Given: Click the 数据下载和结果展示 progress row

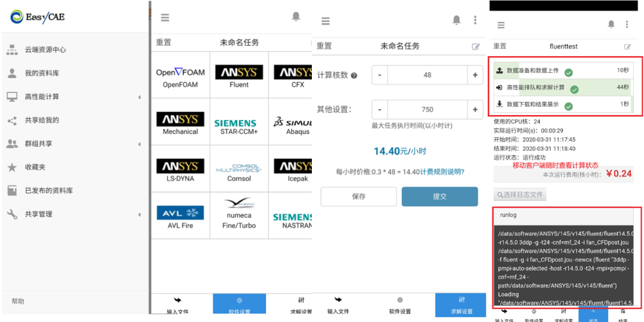Looking at the screenshot, I should (563, 104).
